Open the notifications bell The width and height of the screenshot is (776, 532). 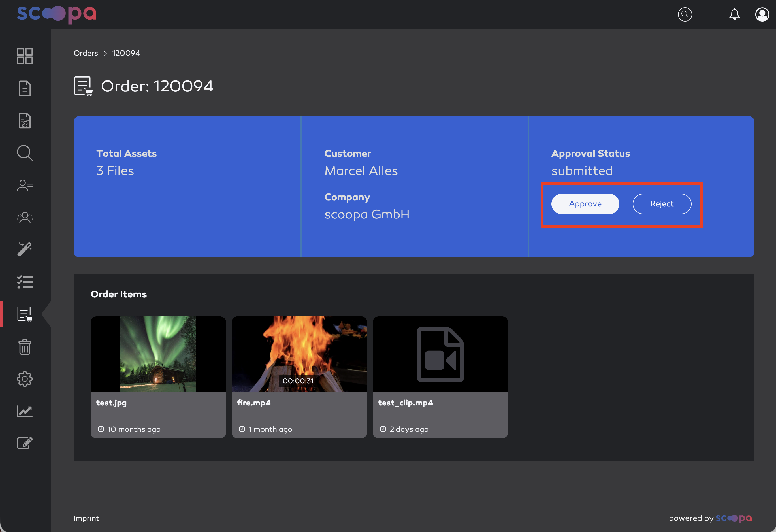point(734,14)
